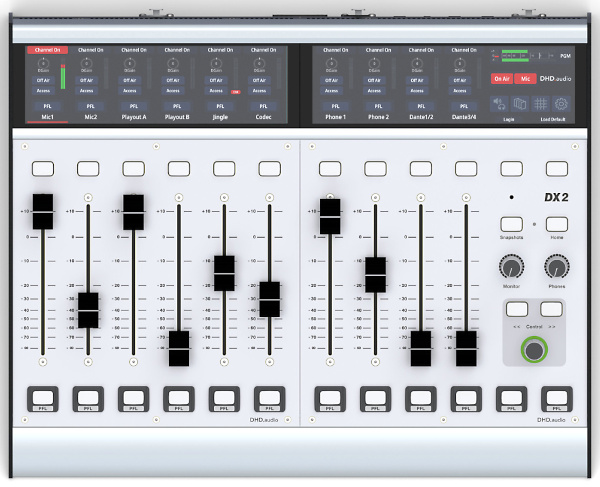Toggle Channel On for Phone 1
Screen dimensions: 600x487
coord(336,50)
